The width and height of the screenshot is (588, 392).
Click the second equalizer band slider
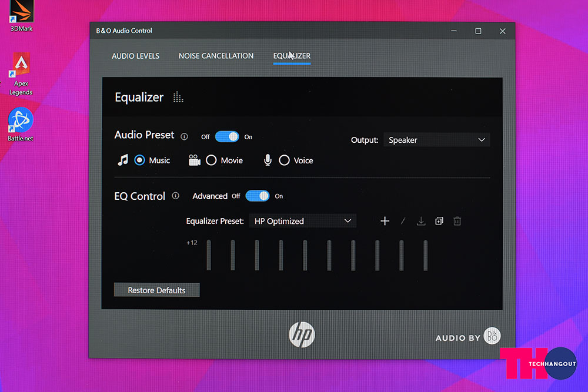click(x=233, y=255)
